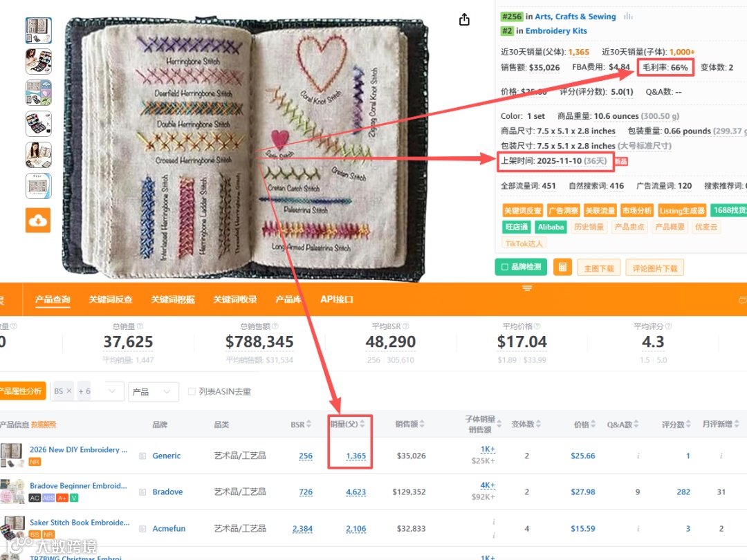Sort by BSR column arrows

click(308, 424)
